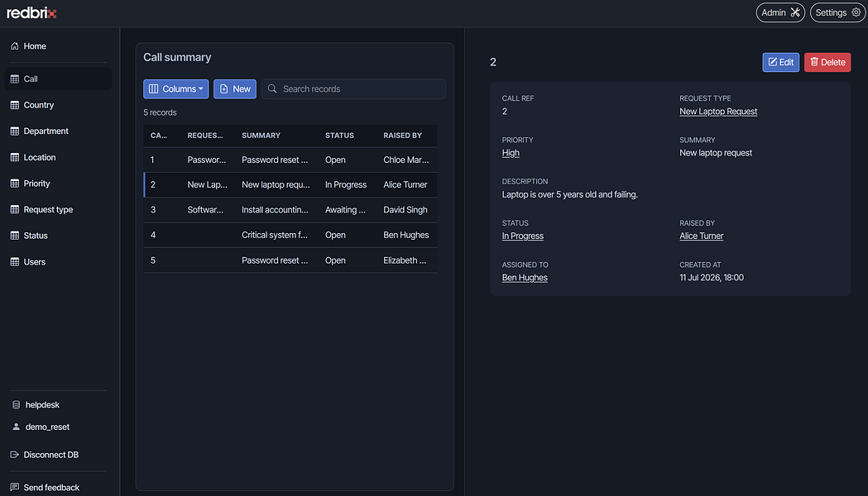The image size is (868, 496).
Task: Click the Settings gear icon
Action: [x=856, y=12]
